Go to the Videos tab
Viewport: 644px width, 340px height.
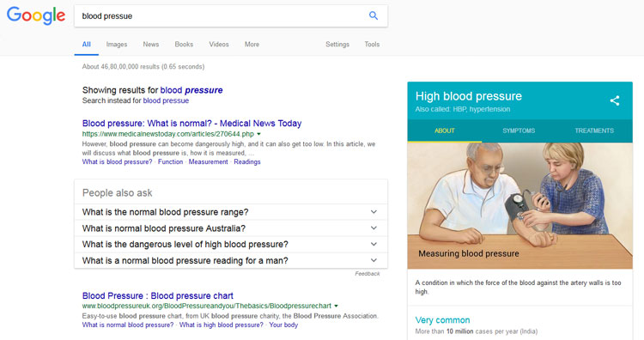219,45
